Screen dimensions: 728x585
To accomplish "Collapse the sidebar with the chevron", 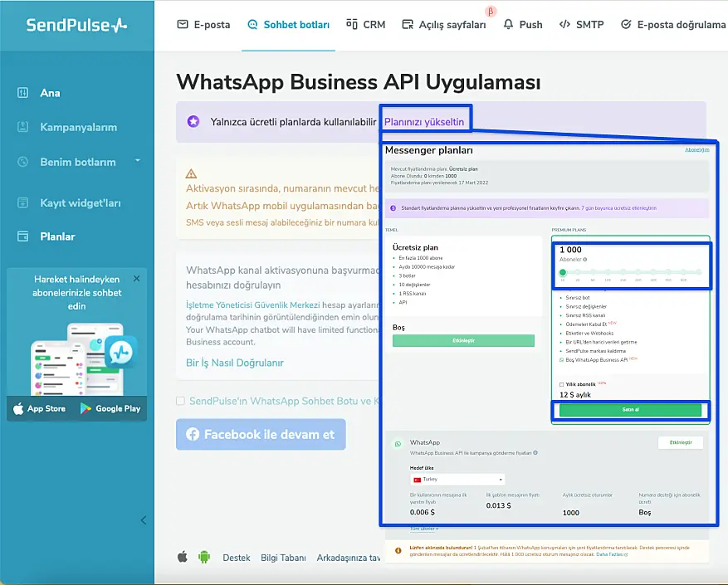I will [143, 520].
